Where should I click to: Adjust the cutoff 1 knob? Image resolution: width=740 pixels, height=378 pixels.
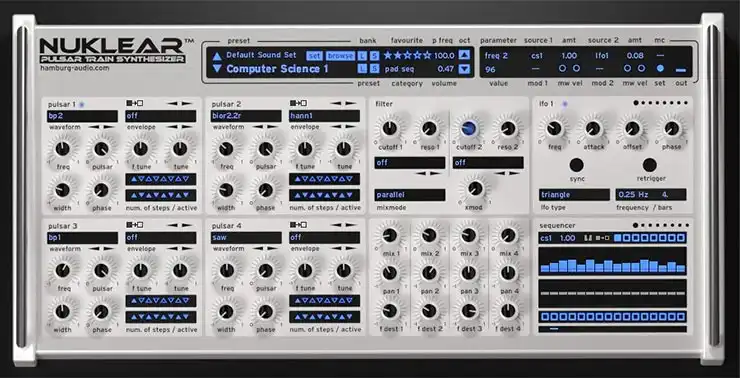point(390,128)
